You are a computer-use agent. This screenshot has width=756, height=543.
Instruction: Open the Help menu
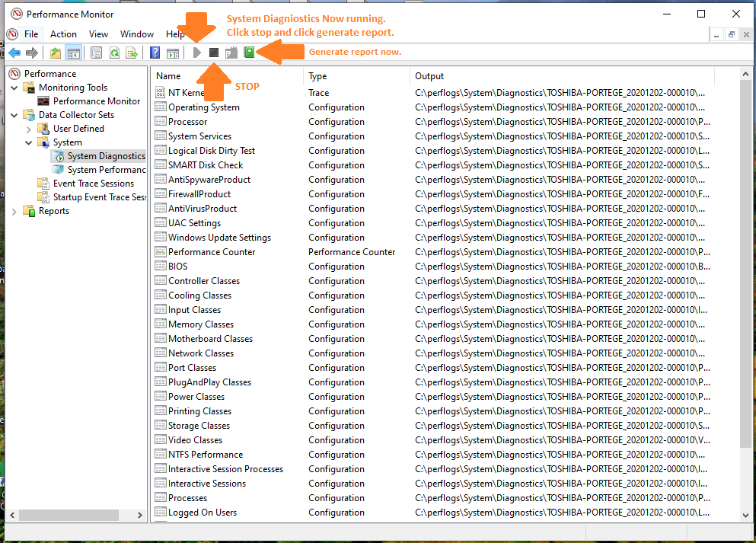tap(175, 34)
